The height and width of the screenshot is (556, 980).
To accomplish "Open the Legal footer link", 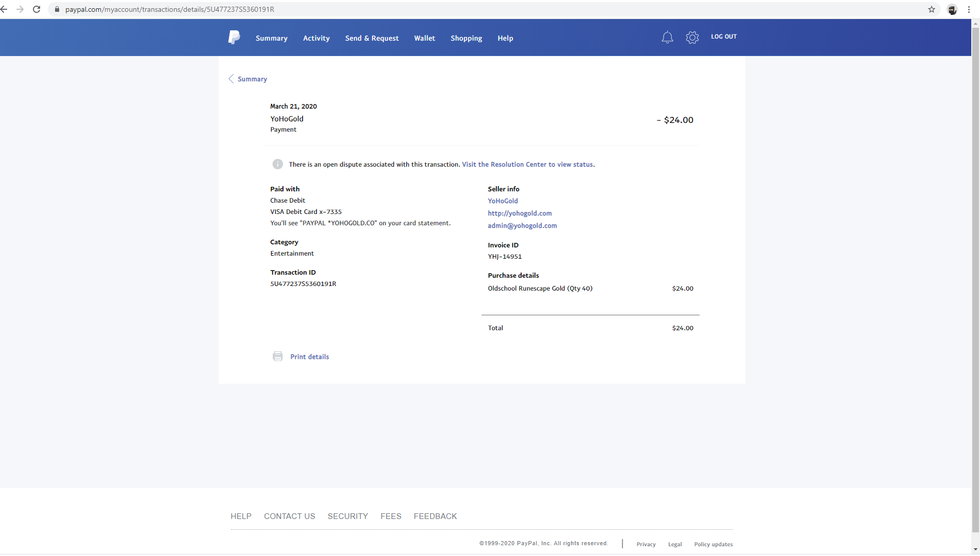I will [675, 544].
